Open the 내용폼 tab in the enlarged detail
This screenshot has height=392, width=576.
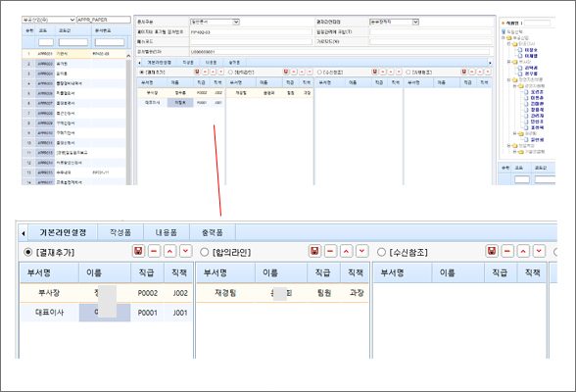coord(167,232)
